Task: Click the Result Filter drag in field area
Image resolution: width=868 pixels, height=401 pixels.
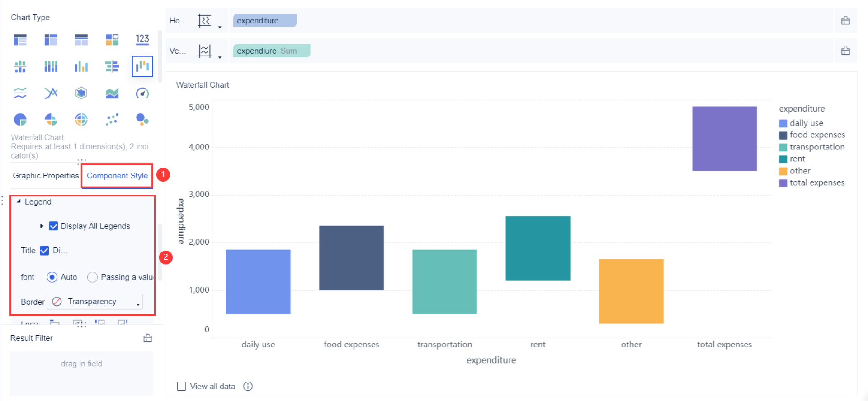Action: coord(81,373)
